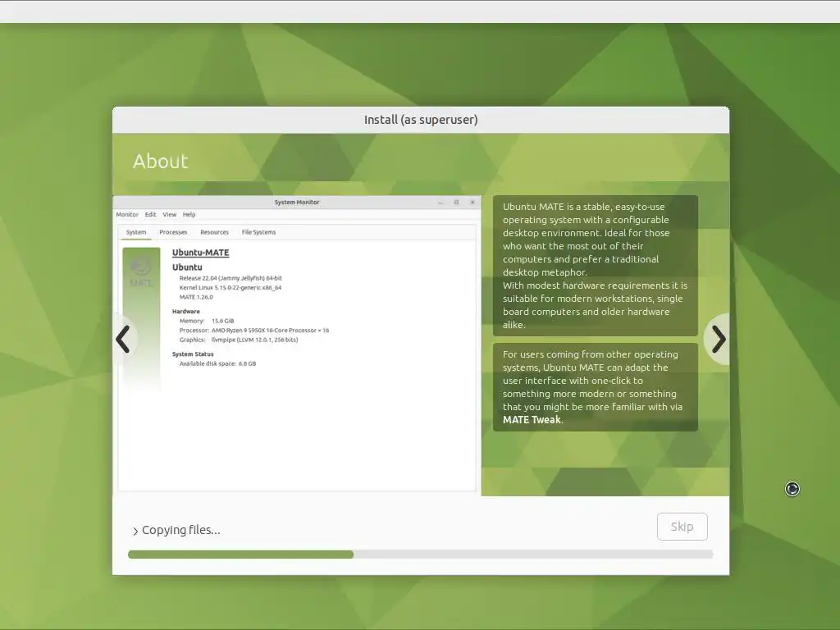This screenshot has height=630, width=840.
Task: Minimize the System Monitor window
Action: tap(441, 202)
